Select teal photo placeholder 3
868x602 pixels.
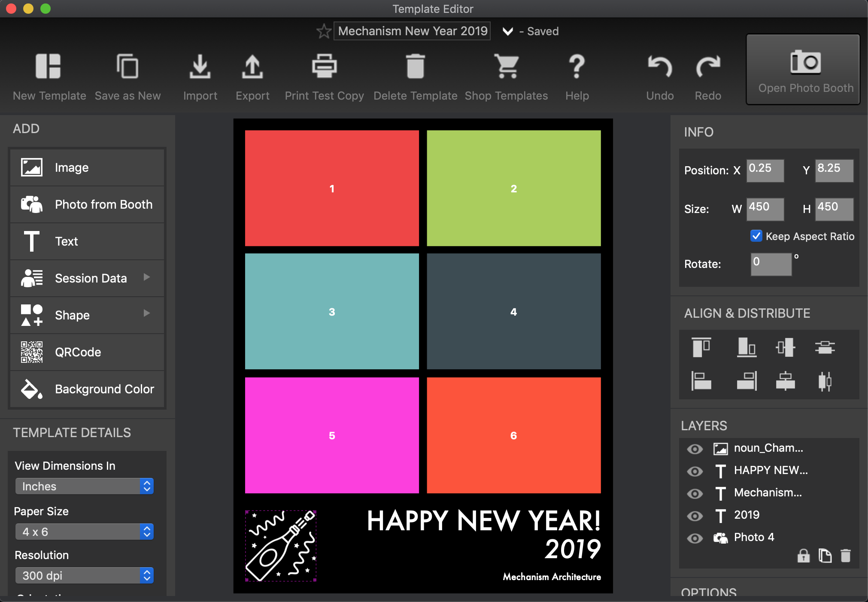point(332,311)
